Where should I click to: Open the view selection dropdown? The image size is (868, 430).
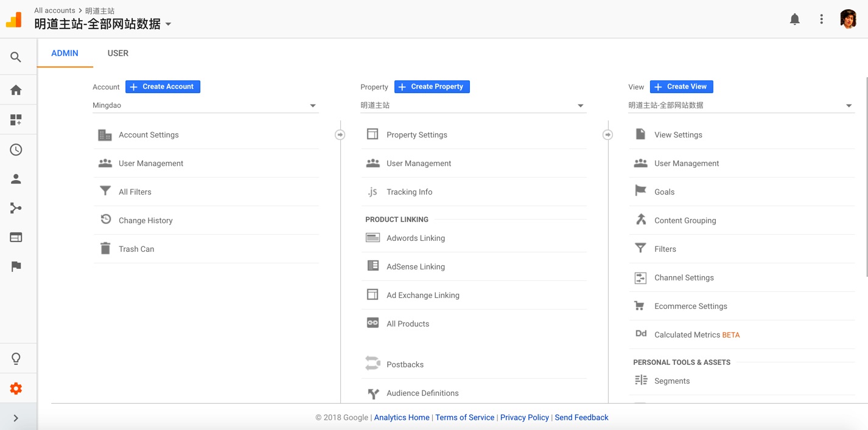point(741,105)
